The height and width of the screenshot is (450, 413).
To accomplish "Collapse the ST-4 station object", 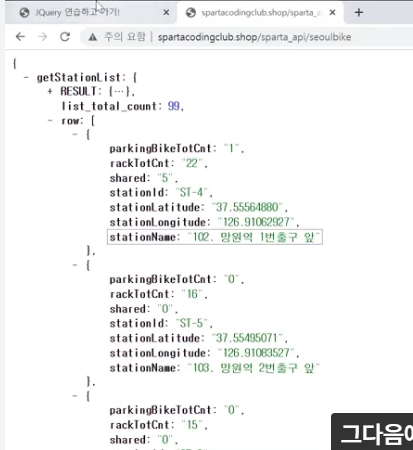I will 75,134.
